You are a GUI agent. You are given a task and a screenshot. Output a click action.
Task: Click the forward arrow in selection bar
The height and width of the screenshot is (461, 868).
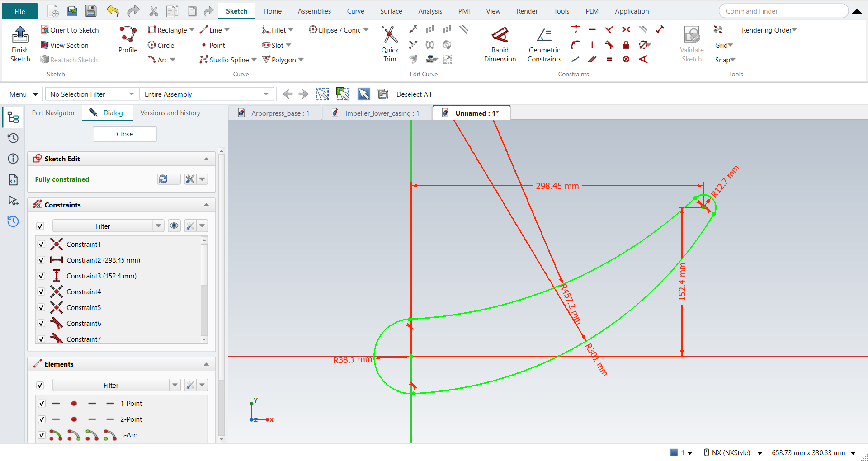[304, 94]
